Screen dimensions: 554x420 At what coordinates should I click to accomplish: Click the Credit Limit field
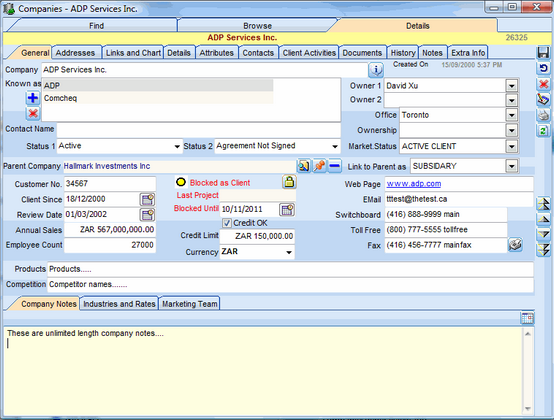click(257, 236)
